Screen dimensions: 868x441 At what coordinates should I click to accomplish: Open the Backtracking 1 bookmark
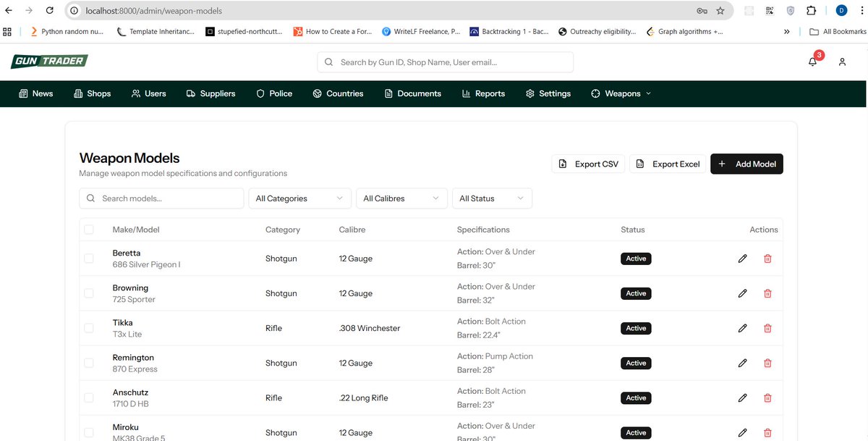509,32
